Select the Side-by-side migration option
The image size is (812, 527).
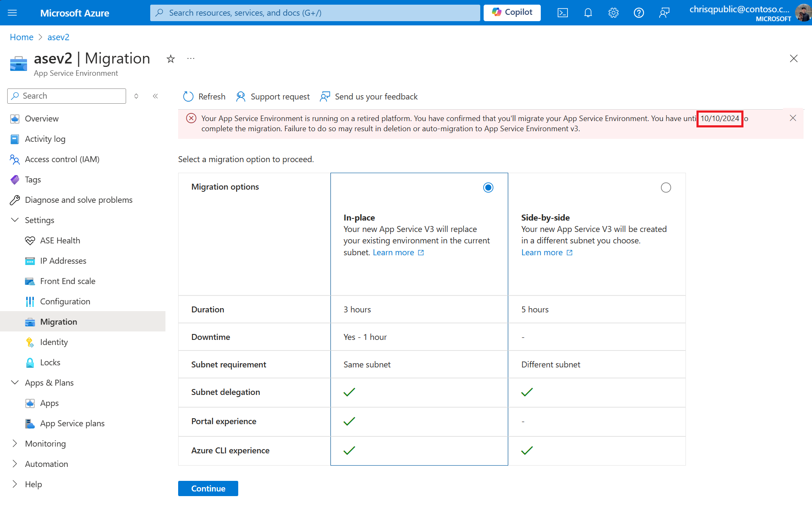pos(666,188)
